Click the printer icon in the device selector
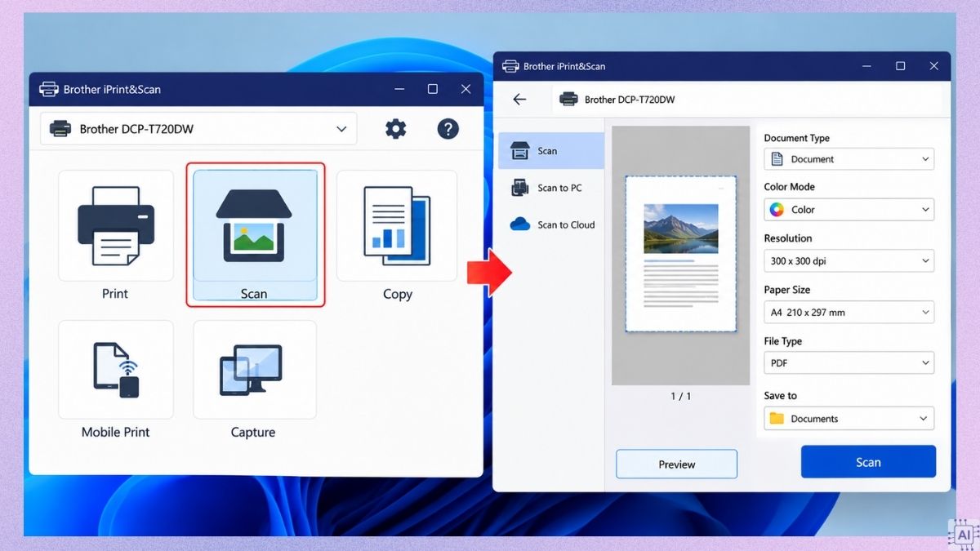The height and width of the screenshot is (551, 980). pyautogui.click(x=60, y=129)
